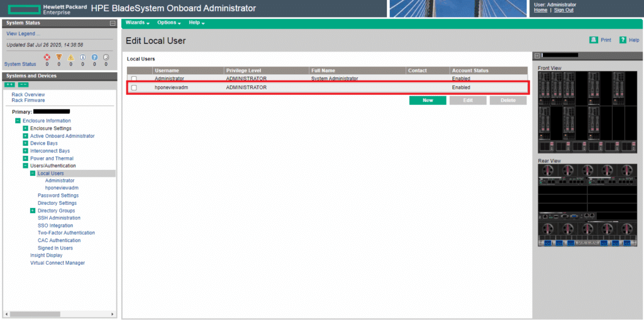This screenshot has height=320, width=644.
Task: Click the Sign Out link
Action: click(x=563, y=10)
